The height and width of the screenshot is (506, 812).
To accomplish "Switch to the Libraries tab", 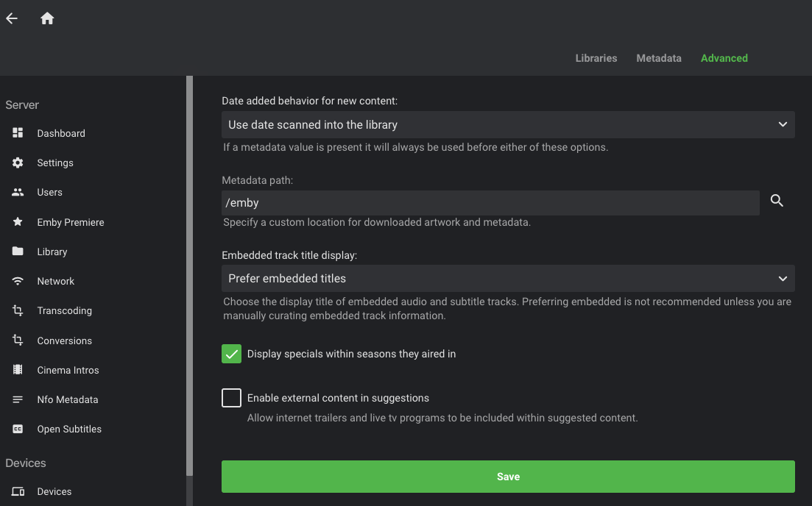I will click(596, 58).
